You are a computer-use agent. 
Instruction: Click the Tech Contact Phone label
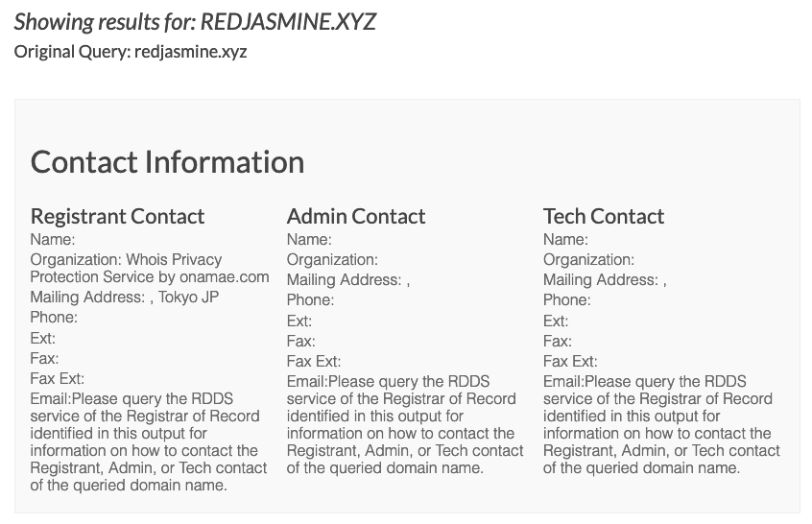(x=567, y=300)
